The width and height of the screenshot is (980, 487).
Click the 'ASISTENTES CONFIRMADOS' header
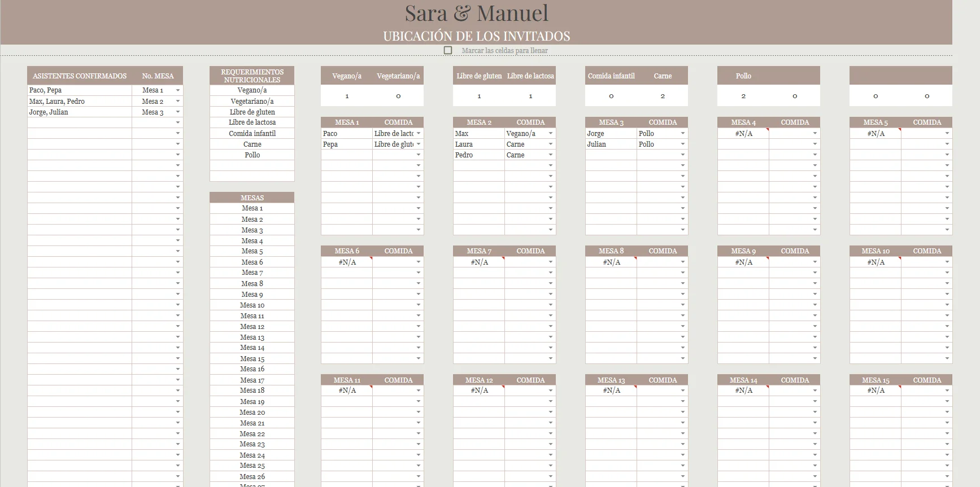pyautogui.click(x=80, y=76)
